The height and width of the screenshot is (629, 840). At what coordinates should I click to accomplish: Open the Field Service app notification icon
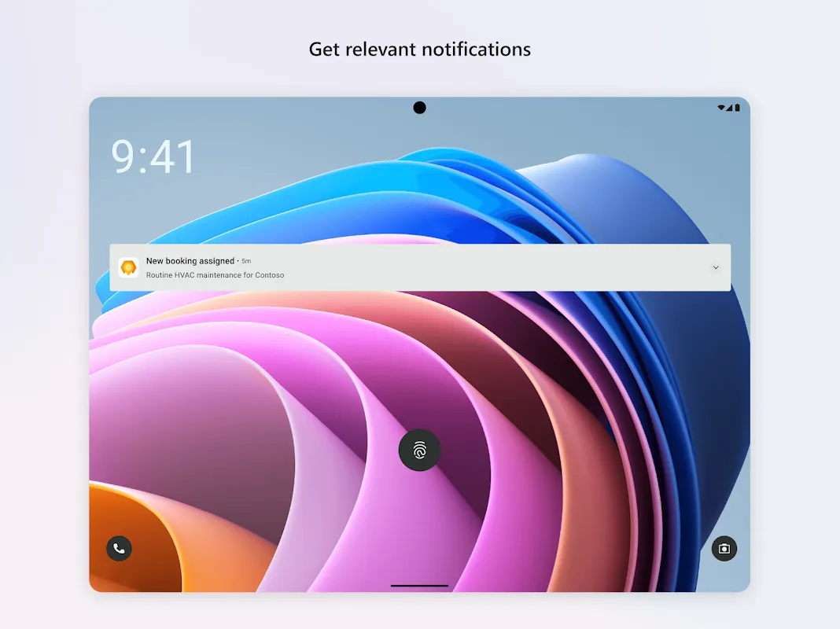[128, 267]
